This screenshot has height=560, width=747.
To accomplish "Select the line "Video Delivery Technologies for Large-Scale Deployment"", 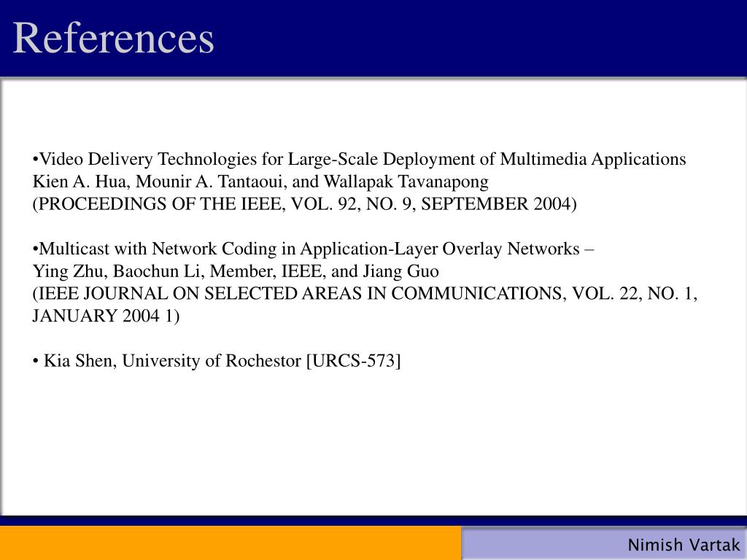I will pyautogui.click(x=360, y=158).
